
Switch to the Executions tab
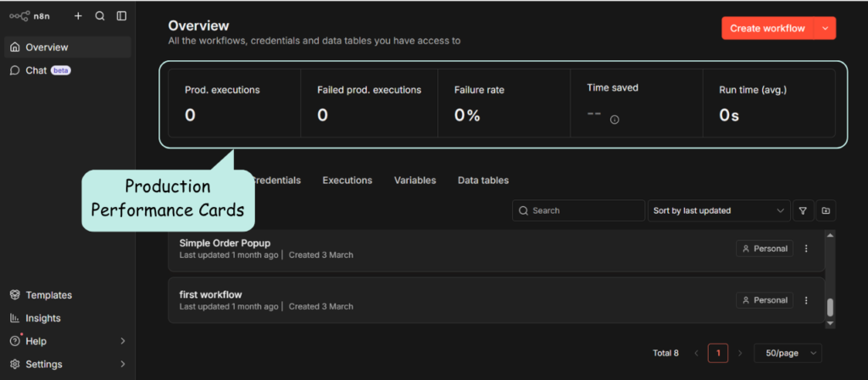click(347, 181)
